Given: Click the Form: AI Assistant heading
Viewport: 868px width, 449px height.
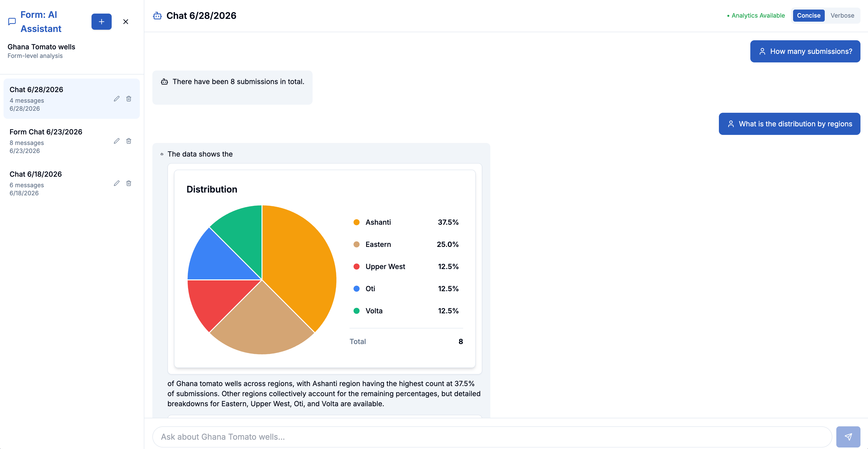Looking at the screenshot, I should point(41,22).
